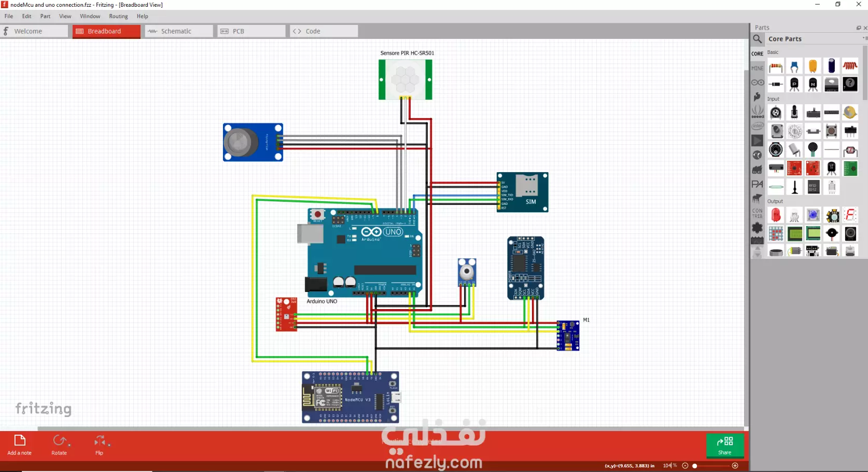
Task: Open the Core Parts bin options menu
Action: pos(864,38)
